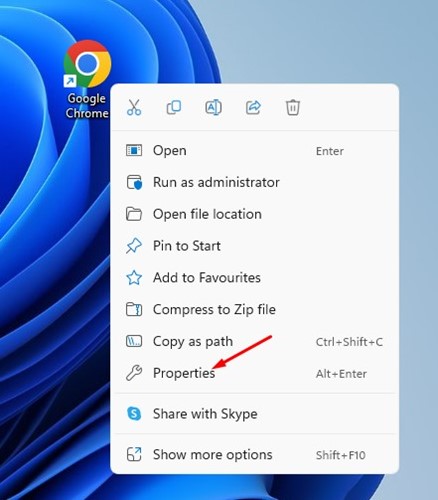
Task: Click the pin icon beside Pin to Start
Action: click(134, 246)
